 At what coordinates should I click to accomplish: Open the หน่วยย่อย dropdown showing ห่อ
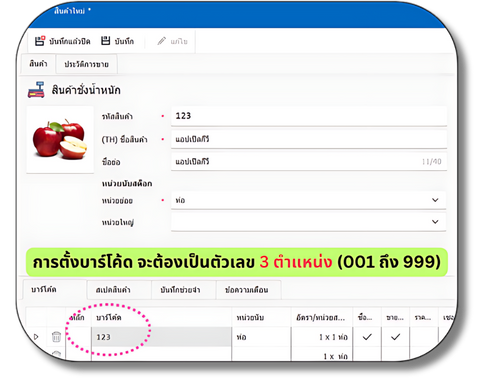[x=308, y=200]
